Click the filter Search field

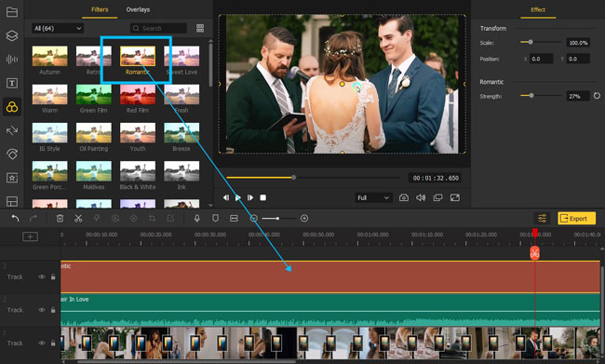point(158,28)
